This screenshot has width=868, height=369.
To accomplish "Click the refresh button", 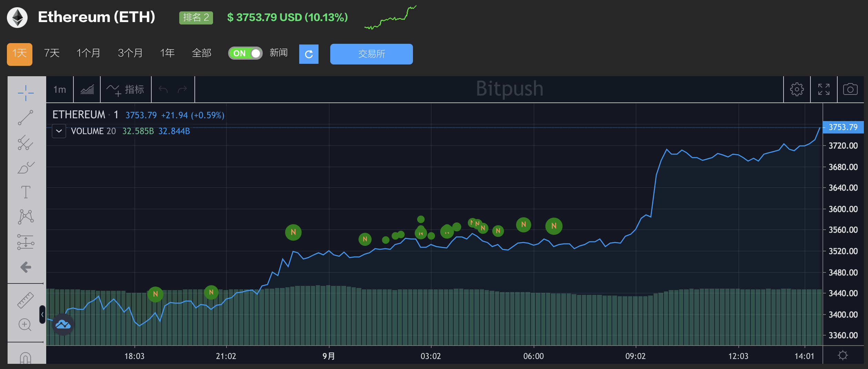I will [x=309, y=54].
